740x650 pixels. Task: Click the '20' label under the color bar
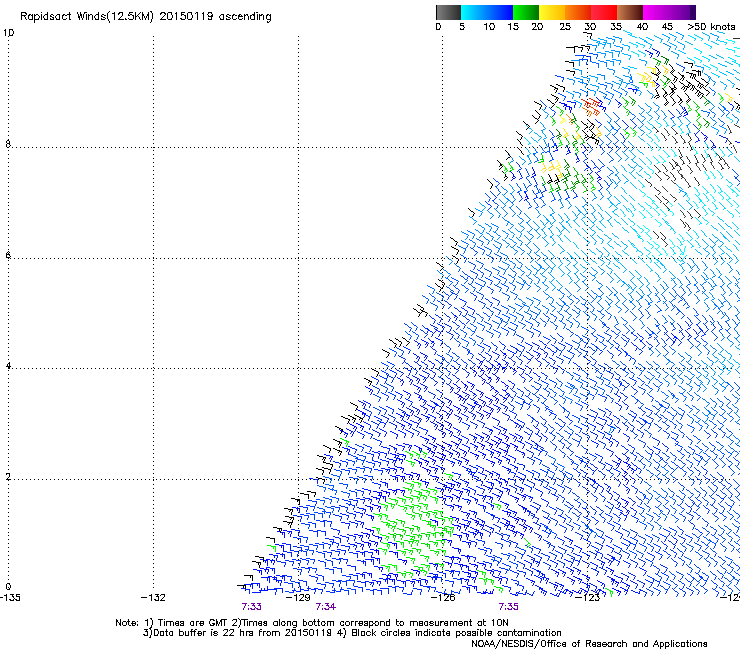tap(537, 27)
